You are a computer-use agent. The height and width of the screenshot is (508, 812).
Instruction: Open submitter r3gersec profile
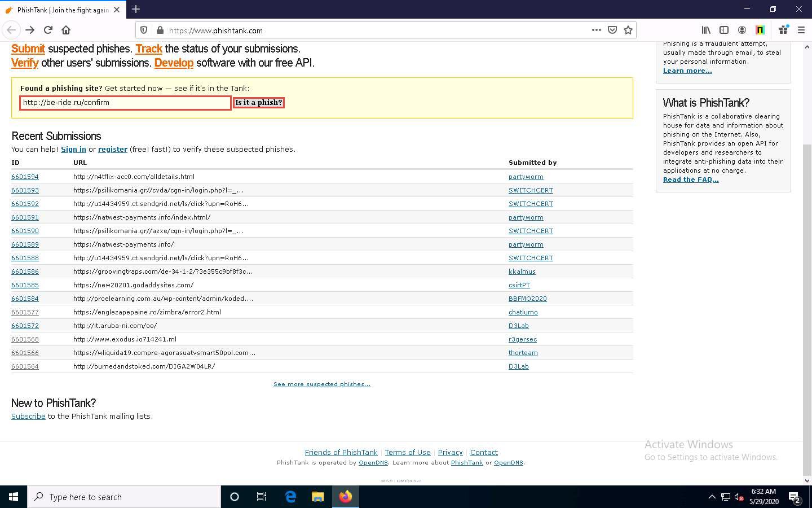(x=523, y=339)
